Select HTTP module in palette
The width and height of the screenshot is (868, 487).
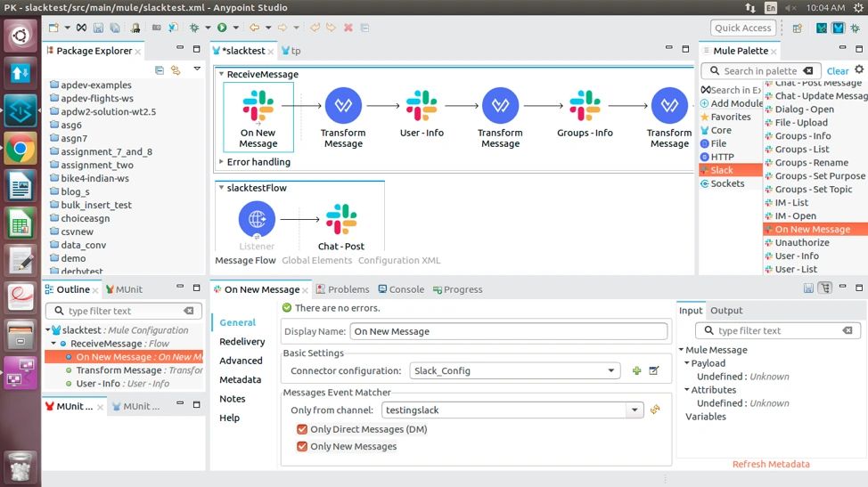717,157
